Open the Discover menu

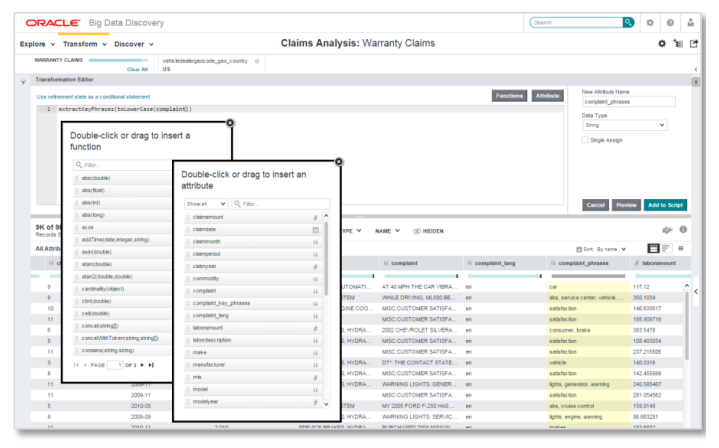tap(133, 44)
